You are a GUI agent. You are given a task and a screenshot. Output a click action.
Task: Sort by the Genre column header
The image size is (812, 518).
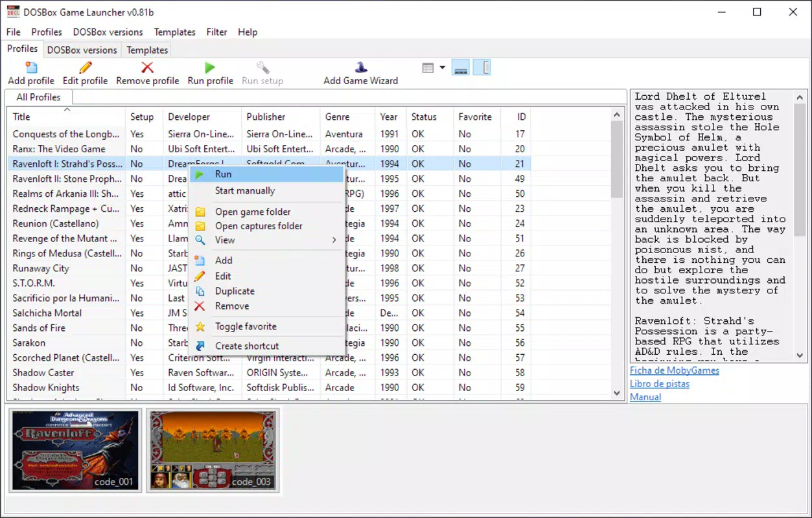point(347,117)
